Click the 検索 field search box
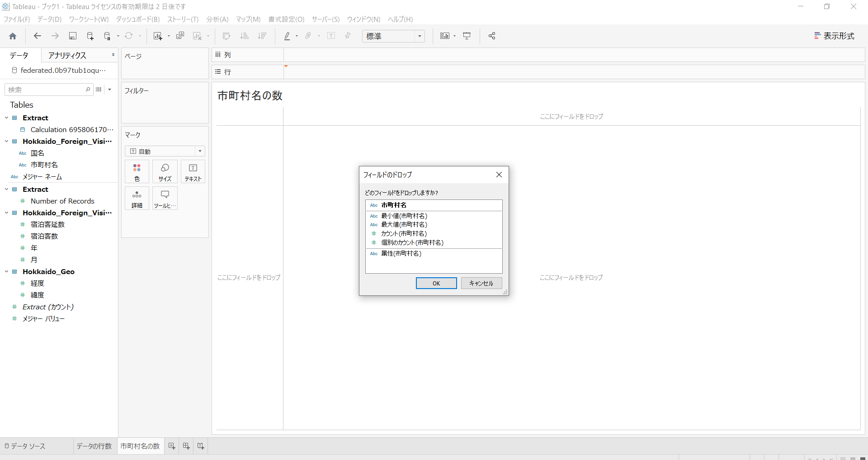868x460 pixels. [x=49, y=90]
